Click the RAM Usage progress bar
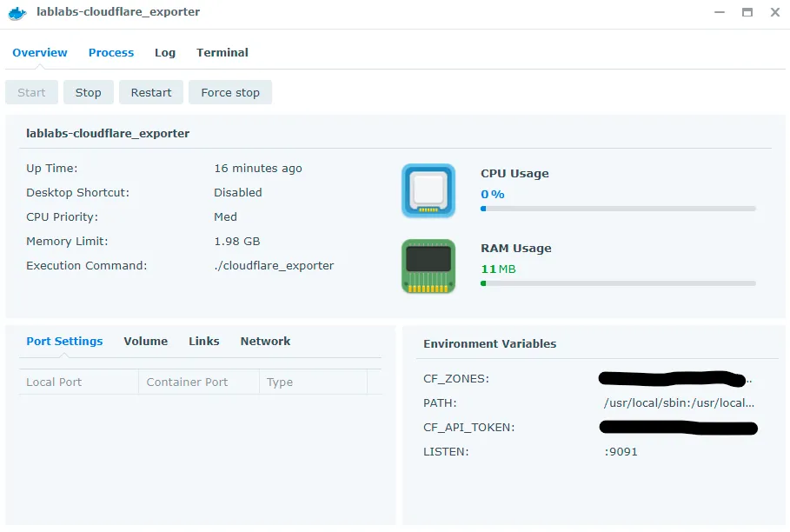This screenshot has height=532, width=790. coord(618,283)
